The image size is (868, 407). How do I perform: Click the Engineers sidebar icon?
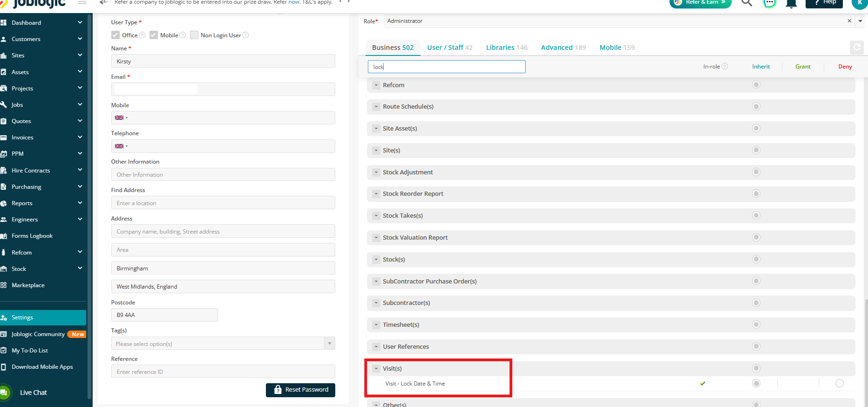click(3, 220)
